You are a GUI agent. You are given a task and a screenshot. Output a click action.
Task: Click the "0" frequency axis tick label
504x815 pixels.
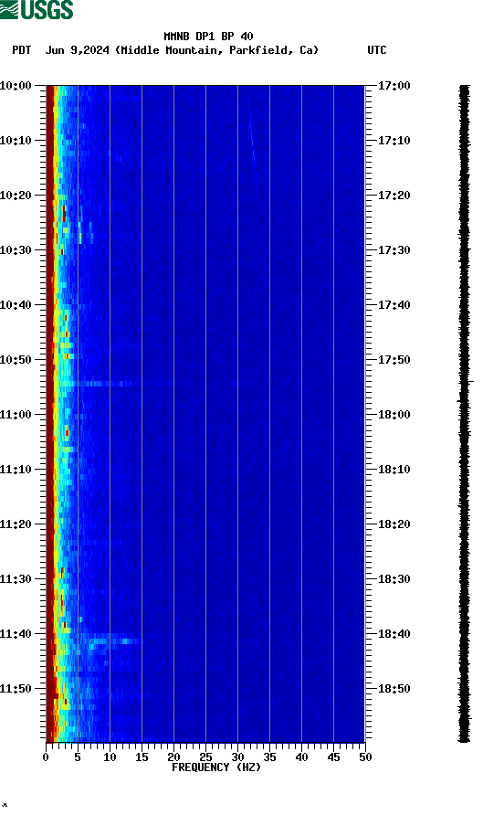pyautogui.click(x=46, y=757)
